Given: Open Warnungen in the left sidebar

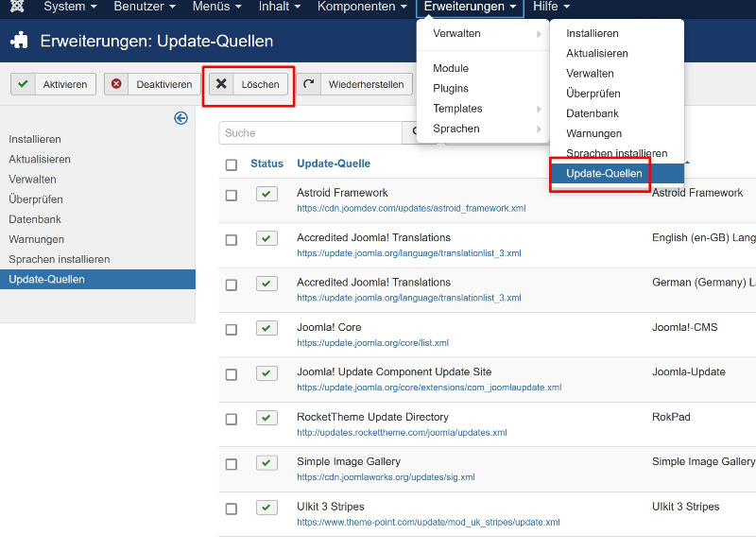Looking at the screenshot, I should (36, 239).
